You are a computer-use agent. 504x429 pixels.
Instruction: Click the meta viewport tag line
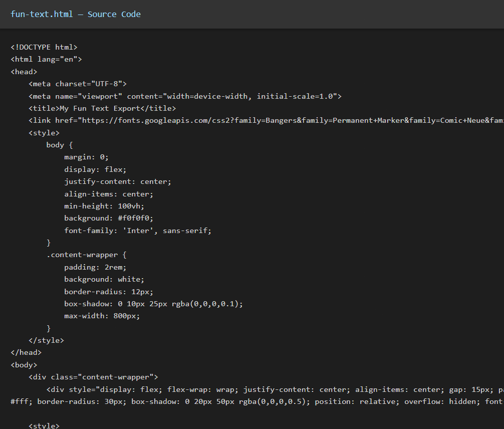click(185, 96)
